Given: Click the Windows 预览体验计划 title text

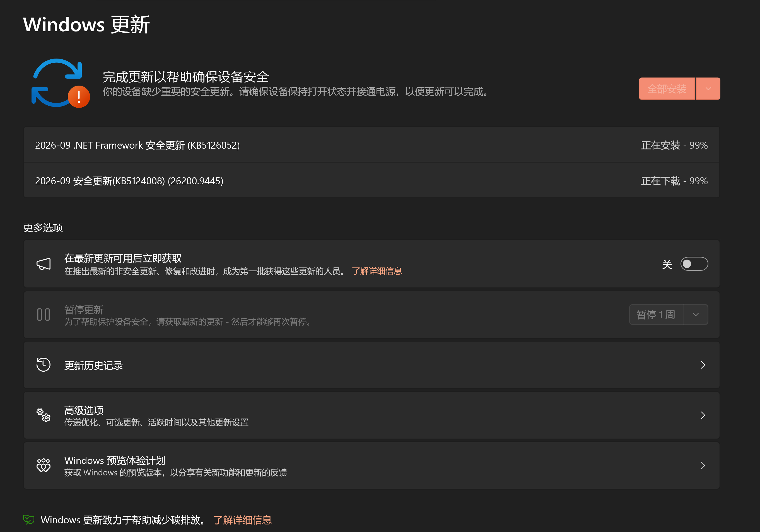Looking at the screenshot, I should [115, 461].
